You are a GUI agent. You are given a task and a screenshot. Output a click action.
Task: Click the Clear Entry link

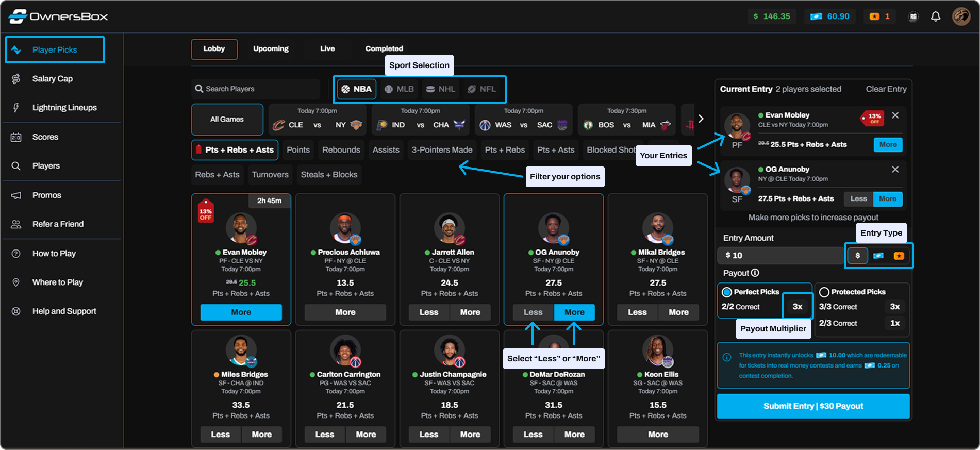tap(886, 89)
